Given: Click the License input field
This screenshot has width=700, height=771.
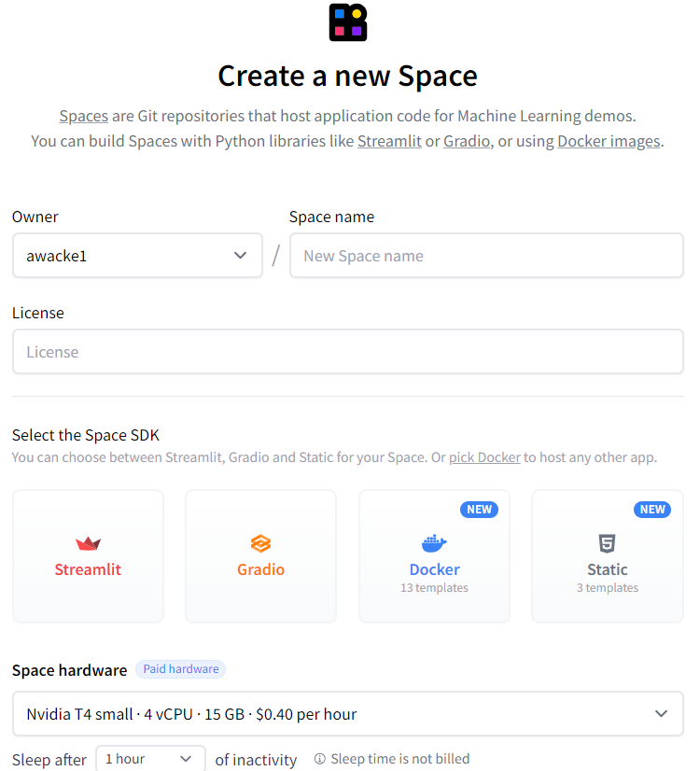Looking at the screenshot, I should click(x=348, y=352).
